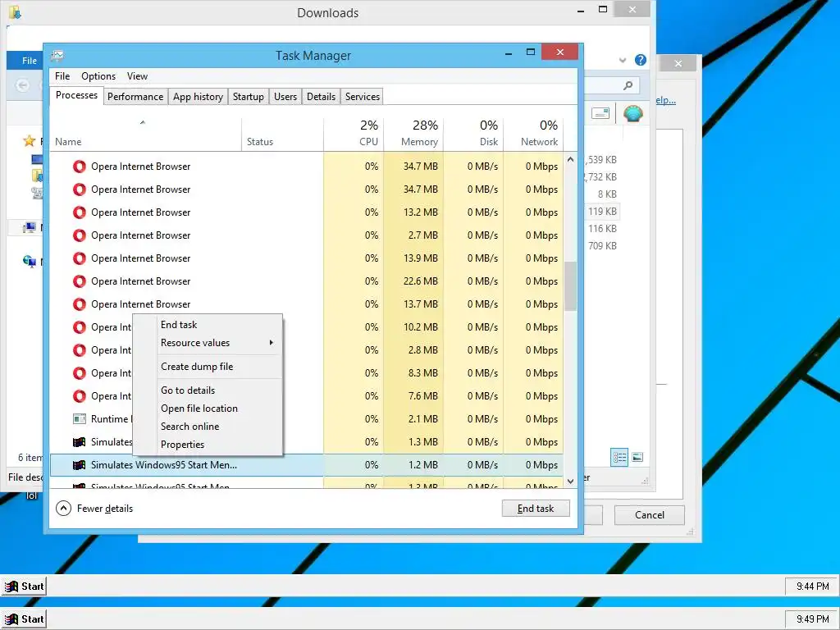Image resolution: width=840 pixels, height=630 pixels.
Task: Switch to the Services tab
Action: coord(362,97)
